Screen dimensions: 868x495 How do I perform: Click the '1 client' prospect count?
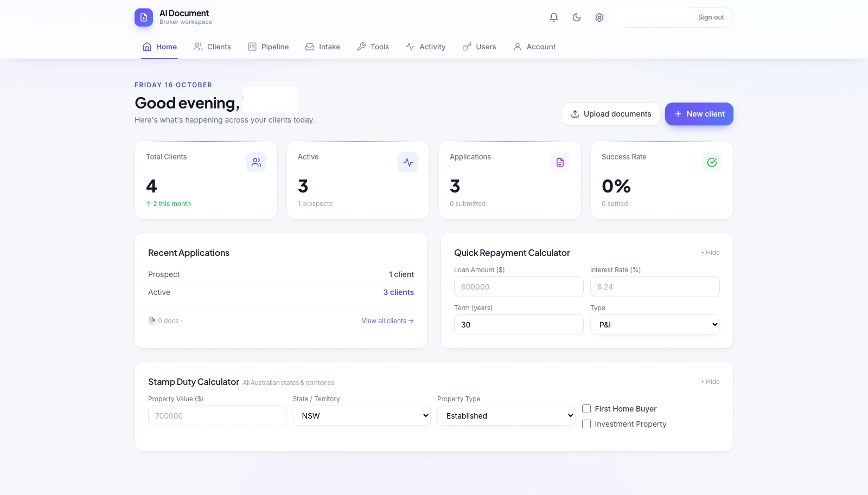pyautogui.click(x=401, y=274)
